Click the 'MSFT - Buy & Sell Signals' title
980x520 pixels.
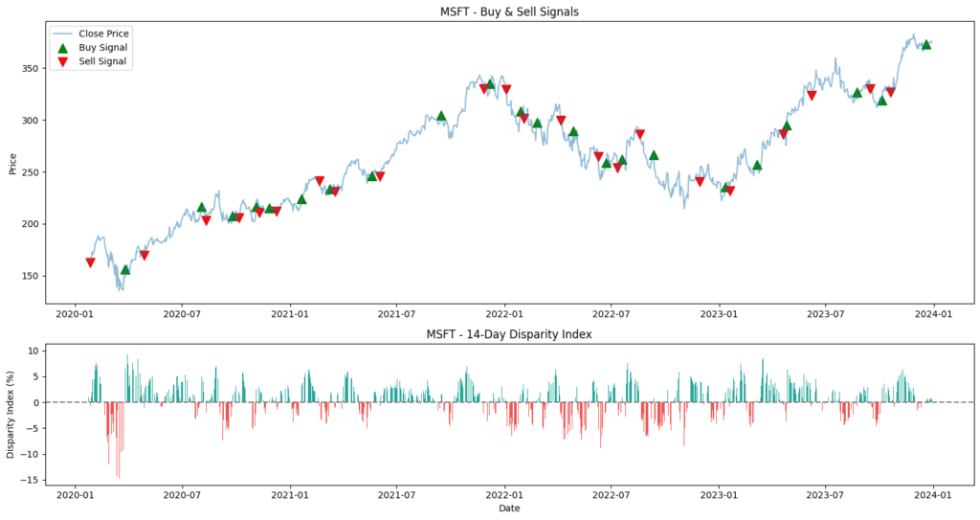pyautogui.click(x=509, y=11)
